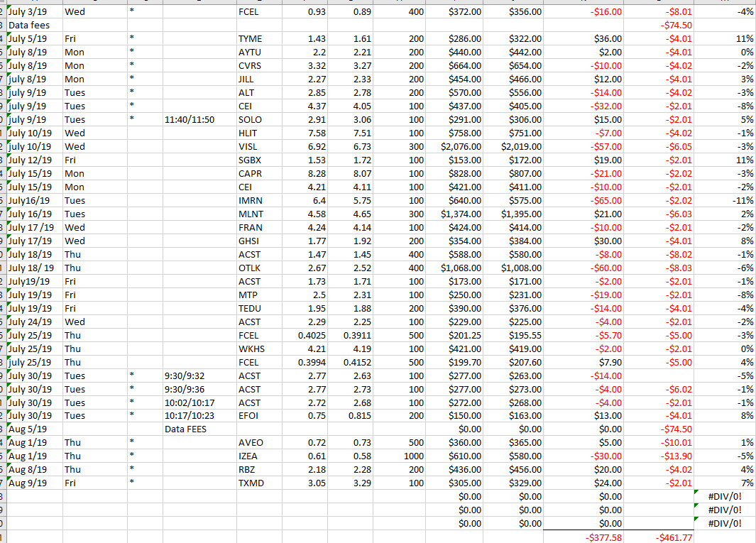Click the AYTU ticker cell
This screenshot has height=543, width=756.
pyautogui.click(x=259, y=52)
